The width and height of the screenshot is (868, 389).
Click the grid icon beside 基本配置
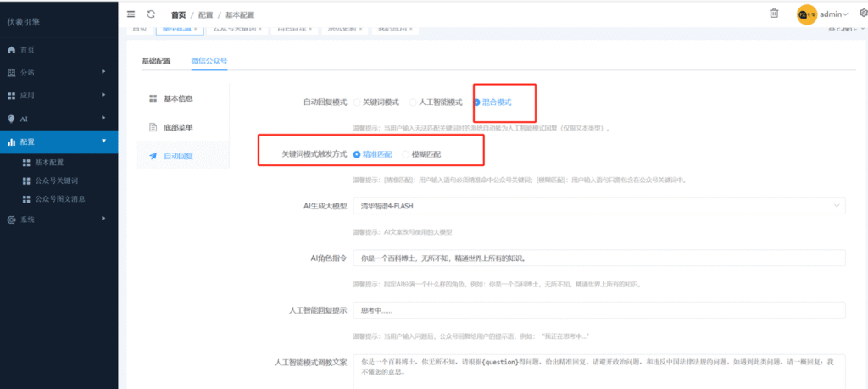tap(25, 163)
